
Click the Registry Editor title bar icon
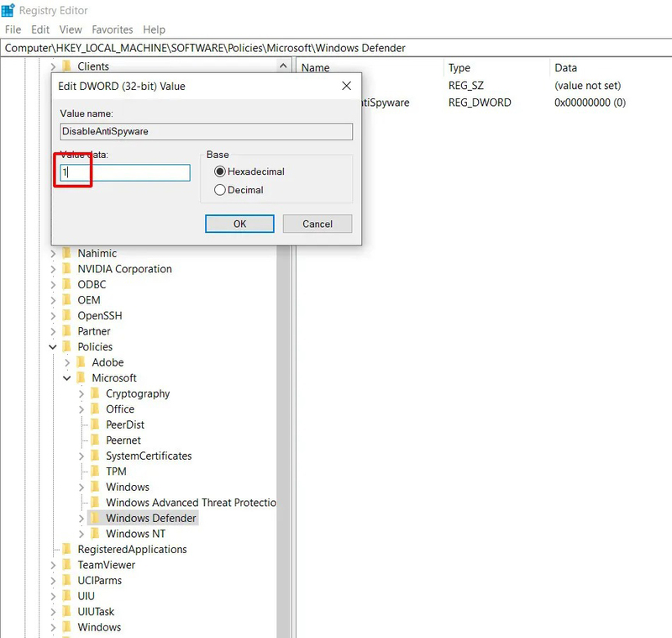tap(8, 10)
